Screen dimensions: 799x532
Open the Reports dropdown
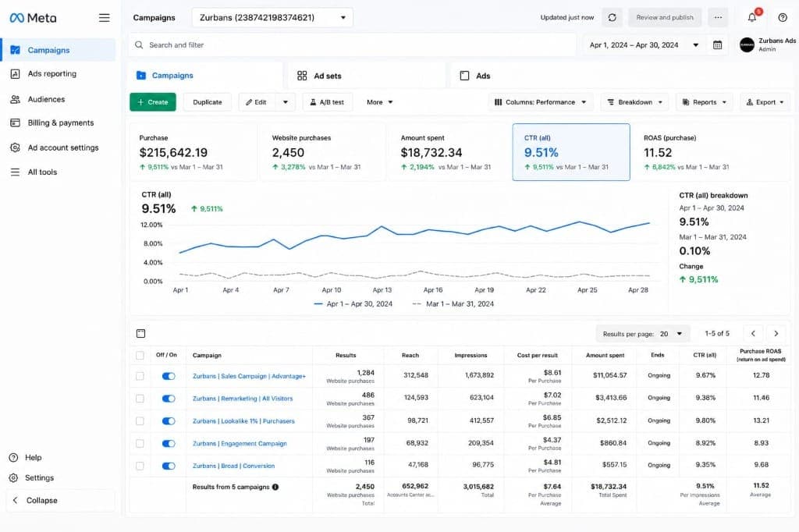705,102
